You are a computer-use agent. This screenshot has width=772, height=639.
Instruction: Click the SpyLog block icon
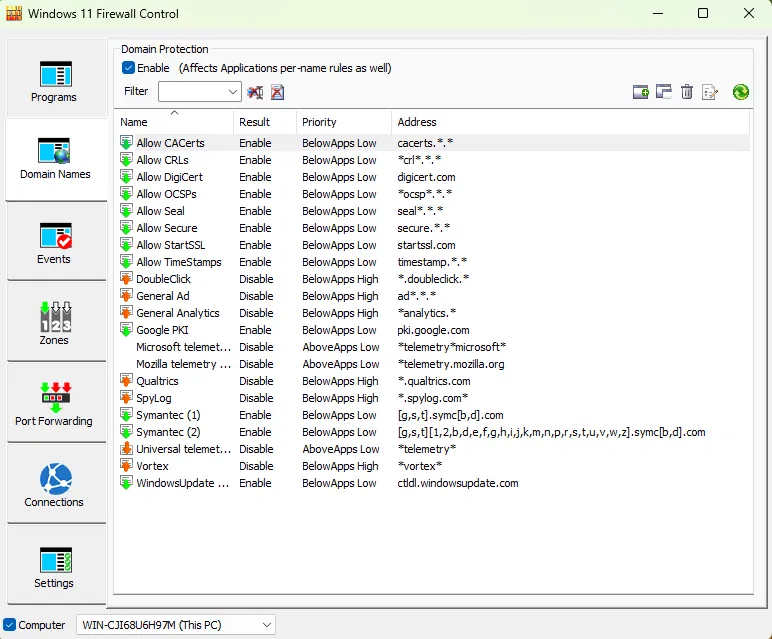click(x=126, y=398)
